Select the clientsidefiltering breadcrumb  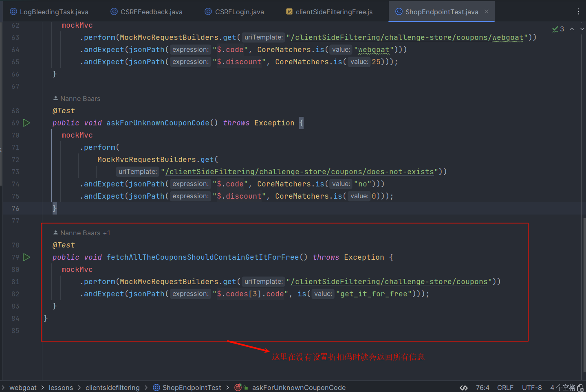[x=112, y=388]
